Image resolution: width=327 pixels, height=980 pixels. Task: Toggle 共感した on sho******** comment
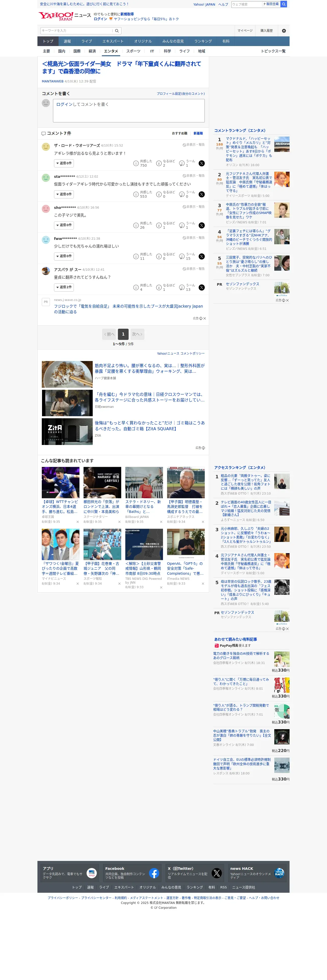[143, 225]
